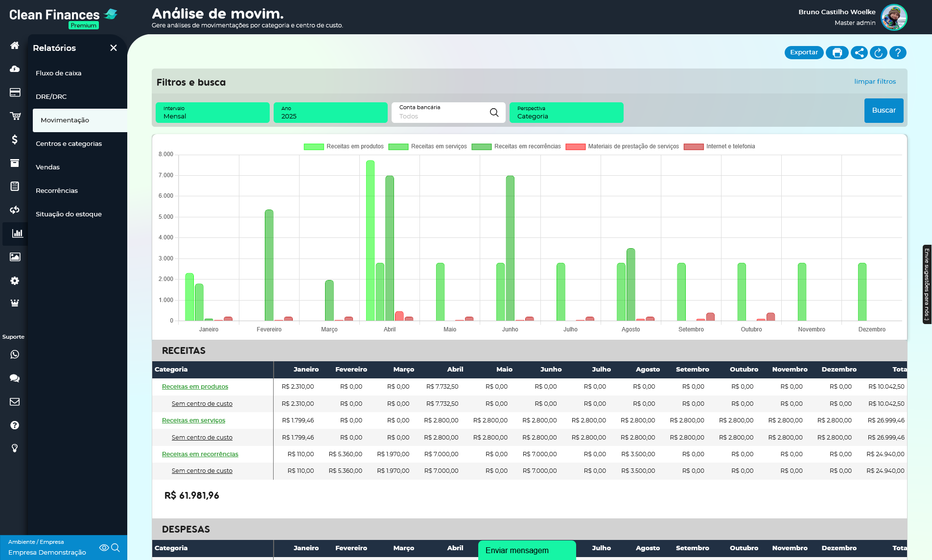Click the lightbulb suggestions icon

tap(15, 448)
